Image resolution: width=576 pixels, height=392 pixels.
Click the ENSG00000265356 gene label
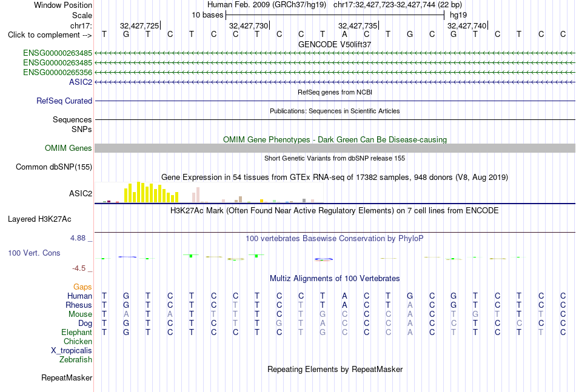pos(58,72)
